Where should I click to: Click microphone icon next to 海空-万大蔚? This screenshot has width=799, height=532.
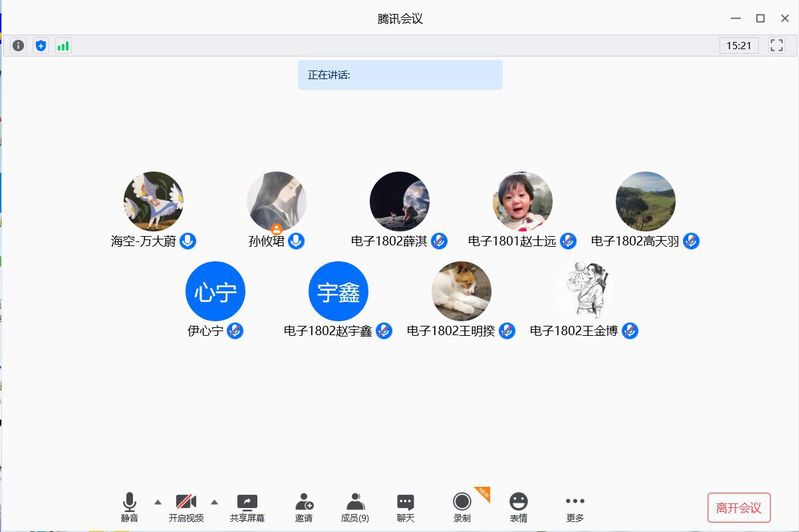pyautogui.click(x=188, y=241)
